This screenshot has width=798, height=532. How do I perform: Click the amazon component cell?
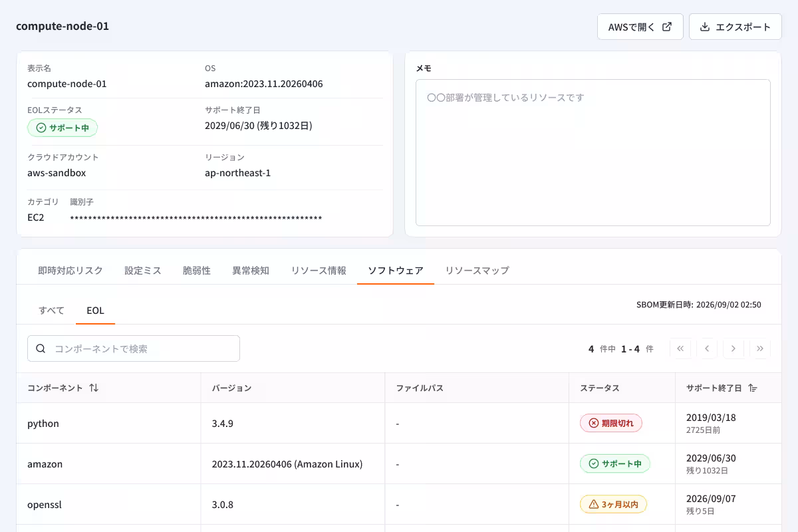tap(108, 464)
